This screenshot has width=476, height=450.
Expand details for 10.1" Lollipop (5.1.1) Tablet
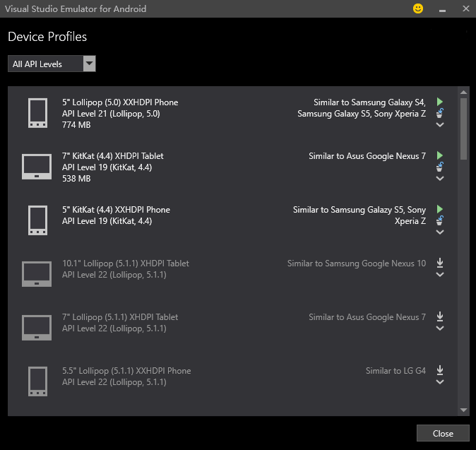(440, 275)
